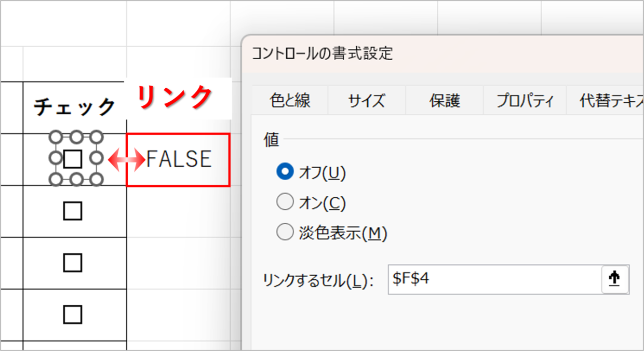Switch to the プロパティ tab
644x351 pixels.
coord(525,100)
